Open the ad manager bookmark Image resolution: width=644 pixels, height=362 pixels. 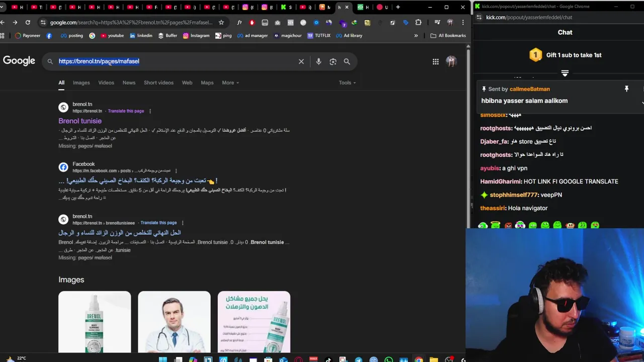pyautogui.click(x=253, y=35)
